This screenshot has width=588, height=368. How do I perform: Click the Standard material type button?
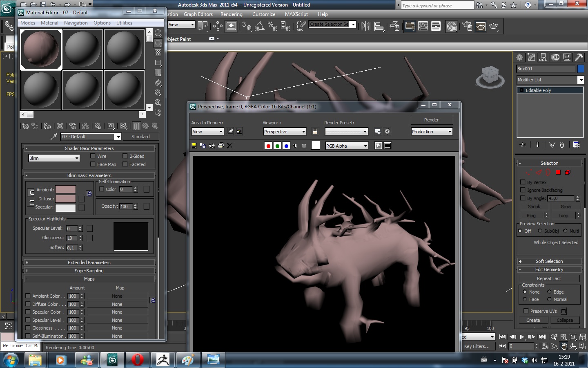pos(140,137)
